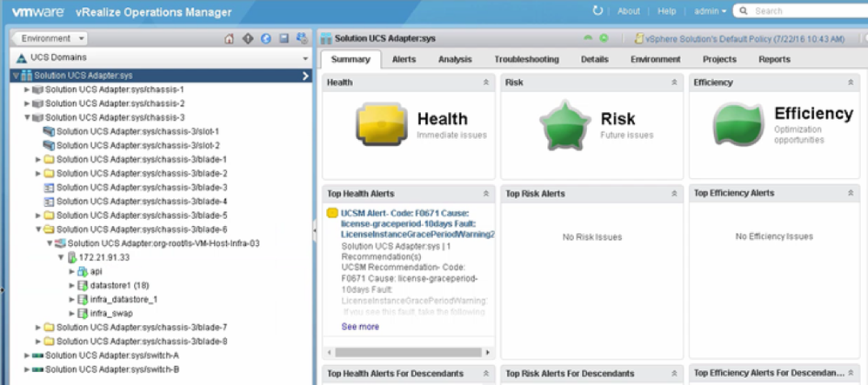Collapse the chassis-3 tree node

tap(27, 117)
